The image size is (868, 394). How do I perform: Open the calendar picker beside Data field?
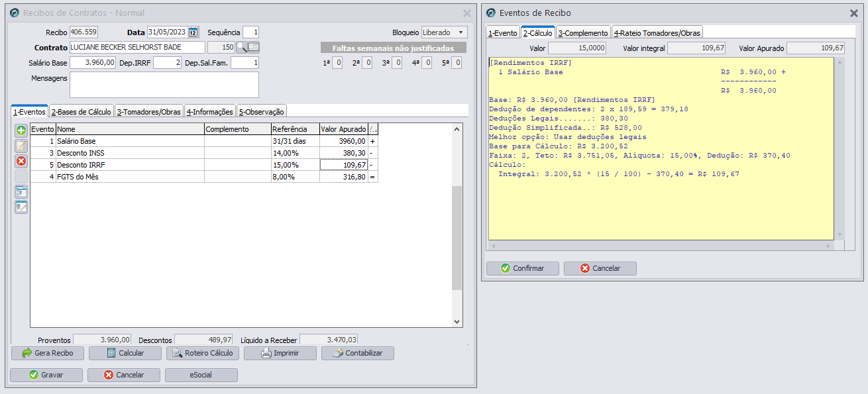193,32
